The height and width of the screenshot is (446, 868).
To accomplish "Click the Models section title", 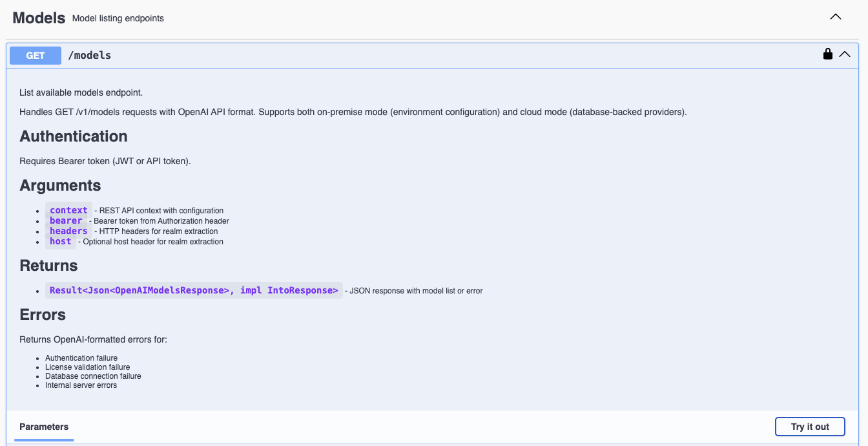I will pyautogui.click(x=39, y=18).
